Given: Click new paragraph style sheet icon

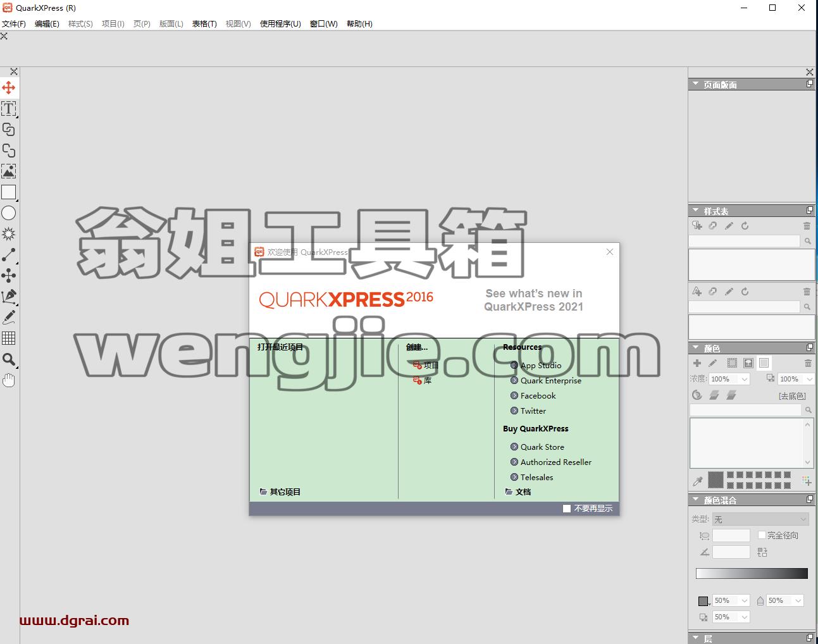Looking at the screenshot, I should pos(697,226).
